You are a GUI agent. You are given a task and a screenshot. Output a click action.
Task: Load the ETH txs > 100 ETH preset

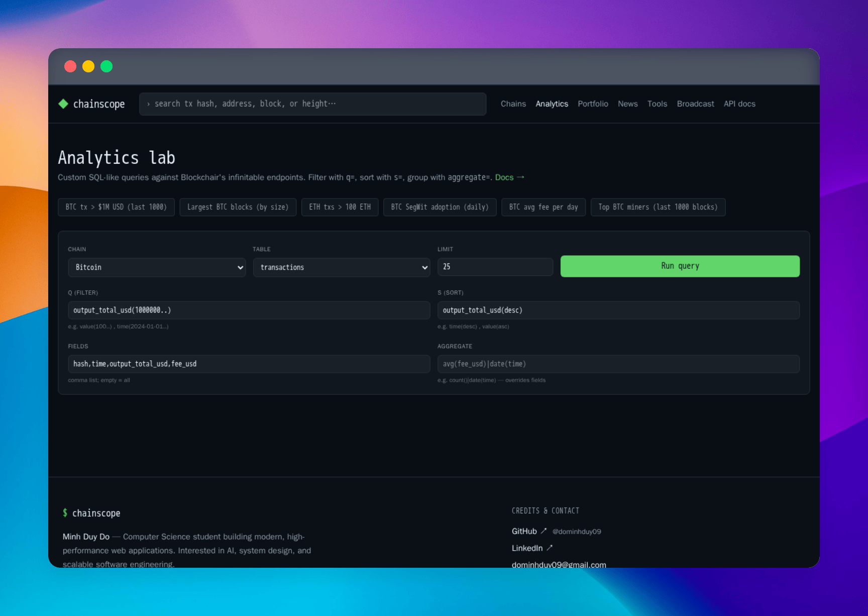click(340, 207)
